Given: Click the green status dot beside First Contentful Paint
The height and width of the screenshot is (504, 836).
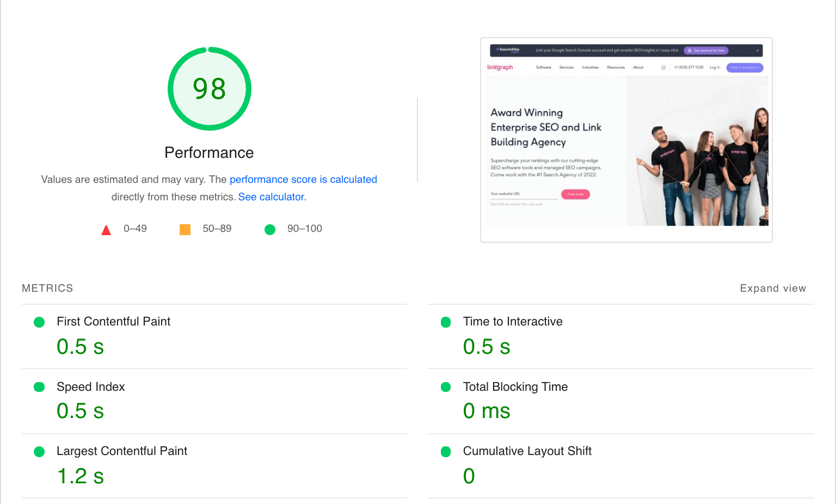Looking at the screenshot, I should pyautogui.click(x=39, y=322).
